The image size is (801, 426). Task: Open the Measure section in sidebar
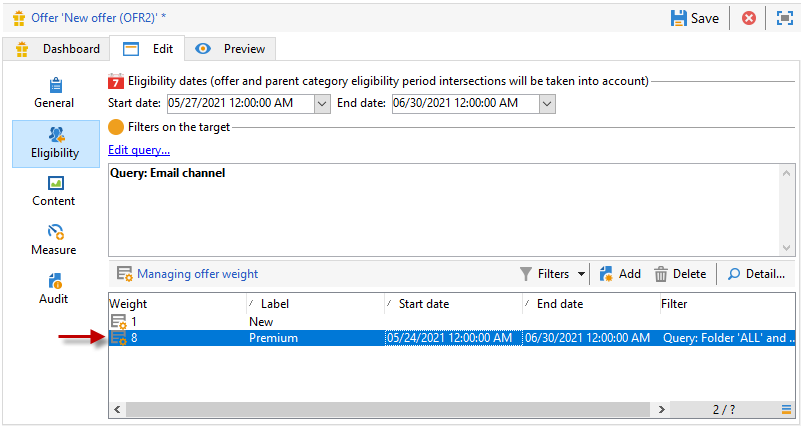coord(54,239)
